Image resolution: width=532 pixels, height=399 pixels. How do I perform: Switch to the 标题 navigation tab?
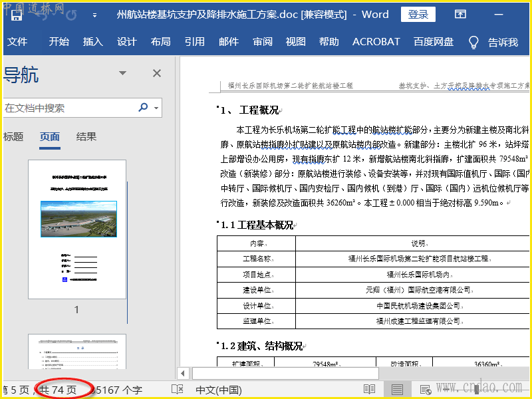(x=13, y=137)
